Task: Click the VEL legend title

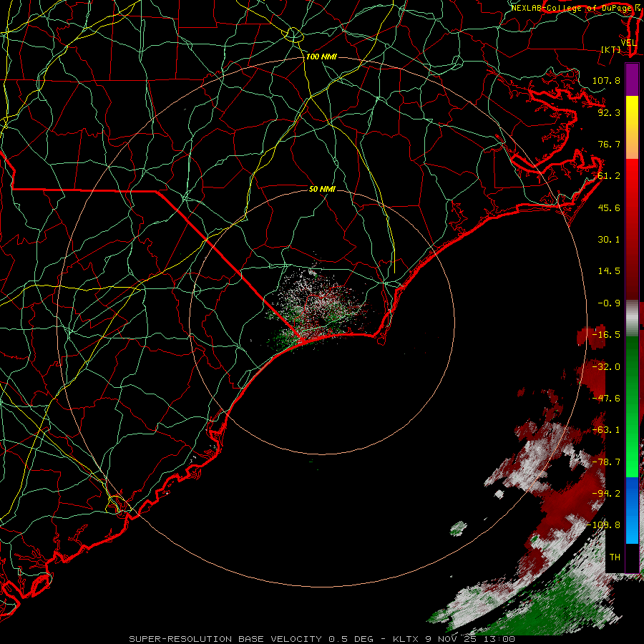Action: (x=629, y=43)
